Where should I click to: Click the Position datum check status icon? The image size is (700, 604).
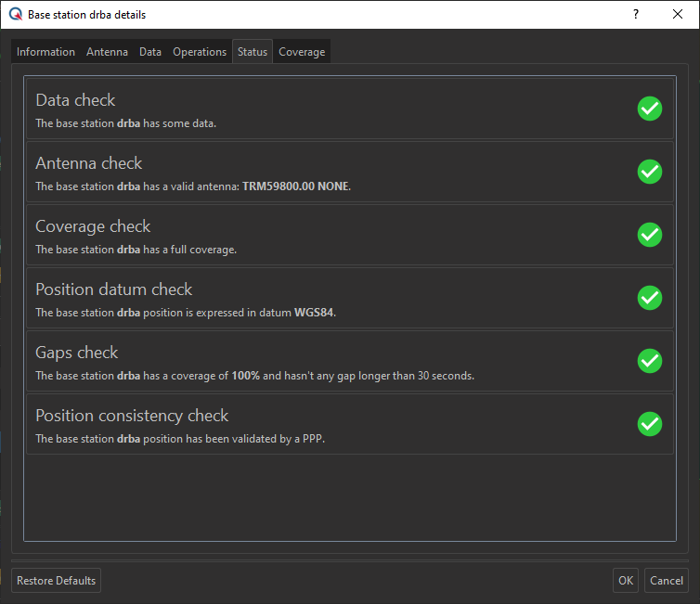(650, 298)
